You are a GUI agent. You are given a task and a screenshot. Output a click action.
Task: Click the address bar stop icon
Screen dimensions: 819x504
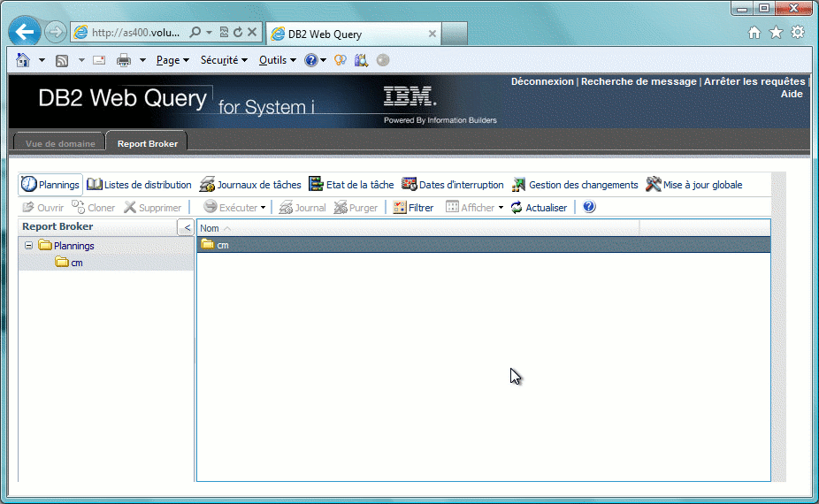click(x=252, y=33)
